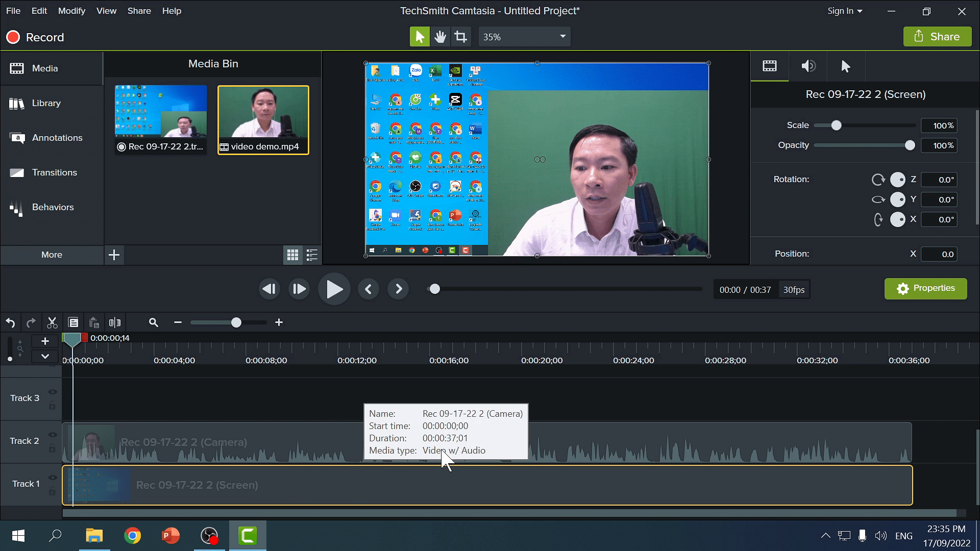980x551 pixels.
Task: Click the Z rotation dial
Action: coord(897,180)
